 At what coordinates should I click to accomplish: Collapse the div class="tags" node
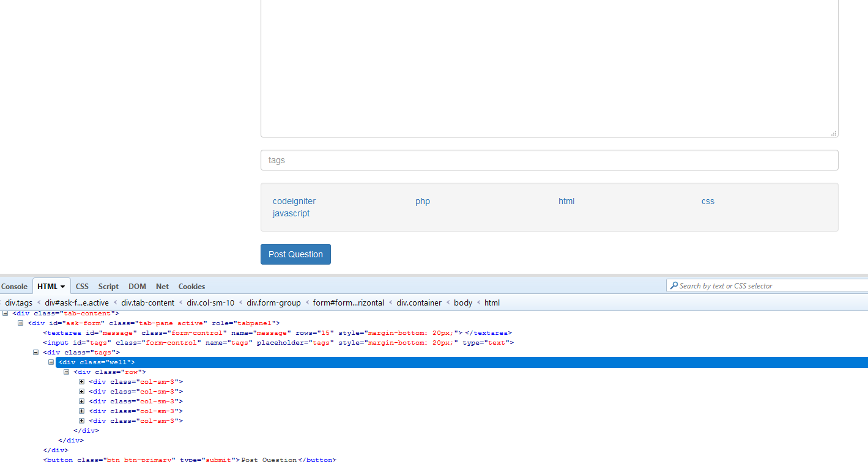click(x=35, y=352)
